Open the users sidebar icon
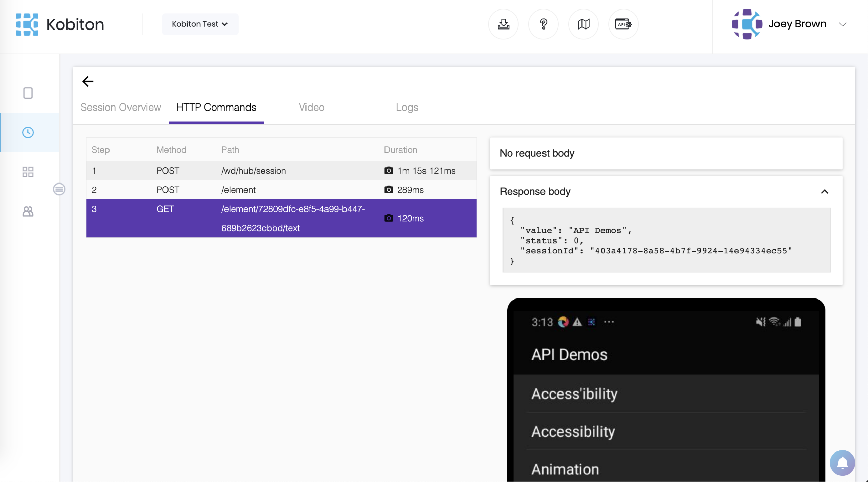868x482 pixels. (28, 212)
